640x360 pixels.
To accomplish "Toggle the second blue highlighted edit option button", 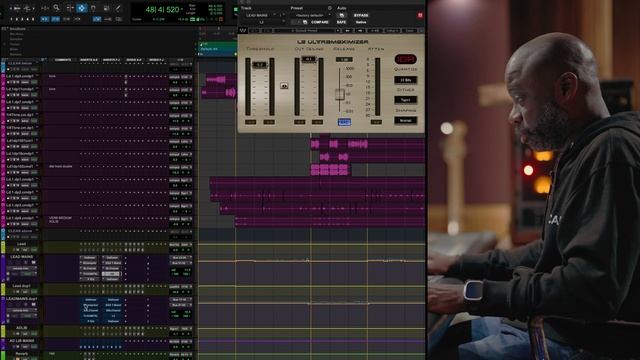I will (56, 19).
